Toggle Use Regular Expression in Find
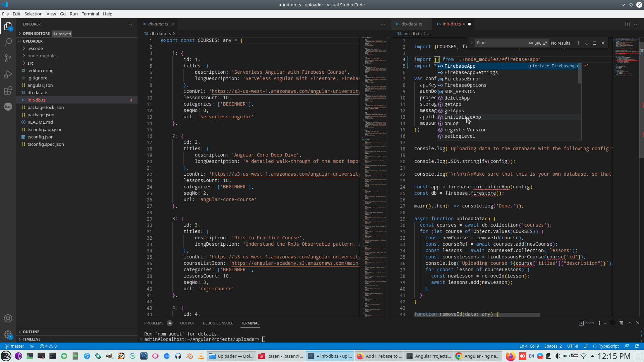 pyautogui.click(x=545, y=43)
